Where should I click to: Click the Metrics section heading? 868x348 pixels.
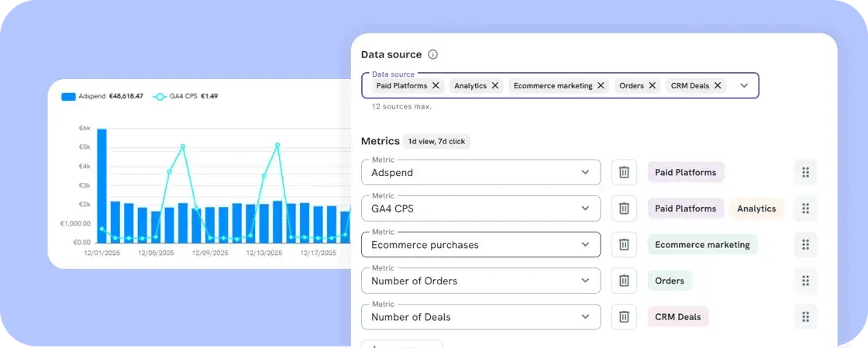[x=381, y=141]
